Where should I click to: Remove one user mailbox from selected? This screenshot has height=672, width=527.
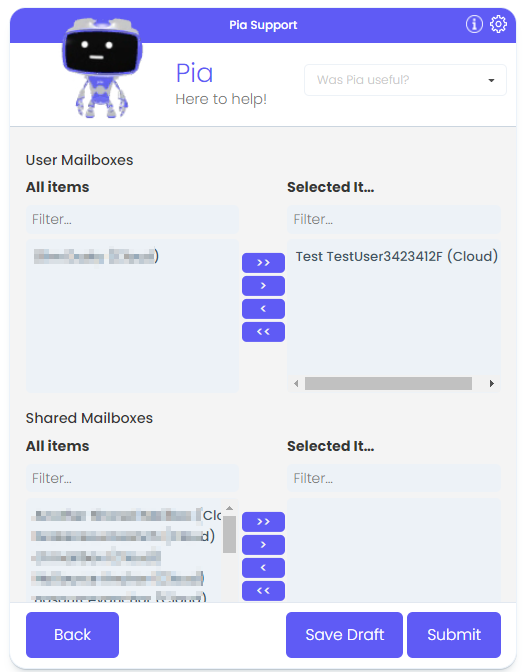tap(263, 309)
